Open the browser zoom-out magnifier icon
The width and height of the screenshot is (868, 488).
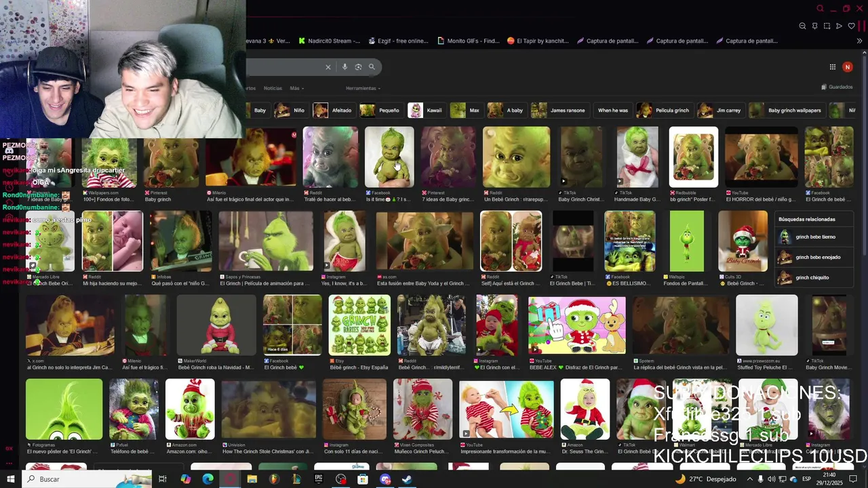[802, 26]
